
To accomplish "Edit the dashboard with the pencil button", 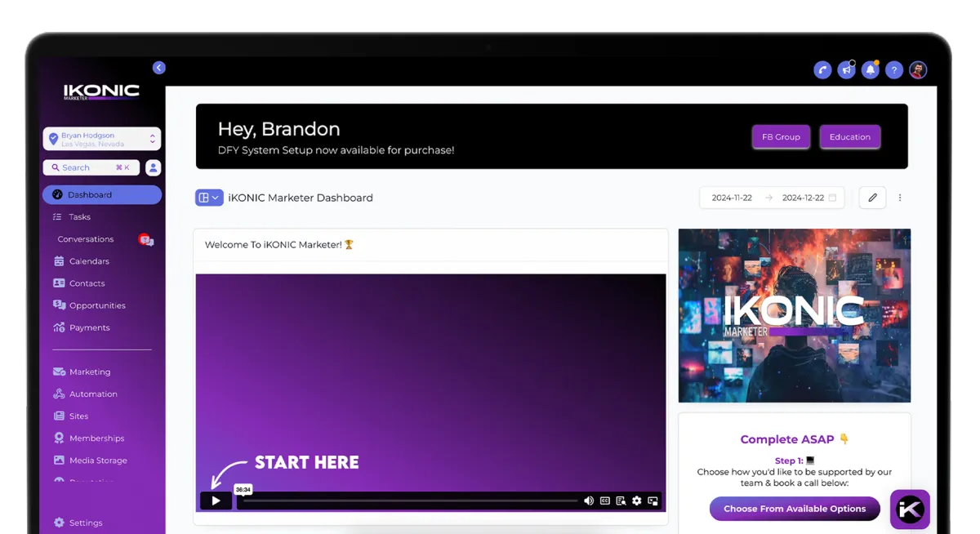I will tap(872, 198).
